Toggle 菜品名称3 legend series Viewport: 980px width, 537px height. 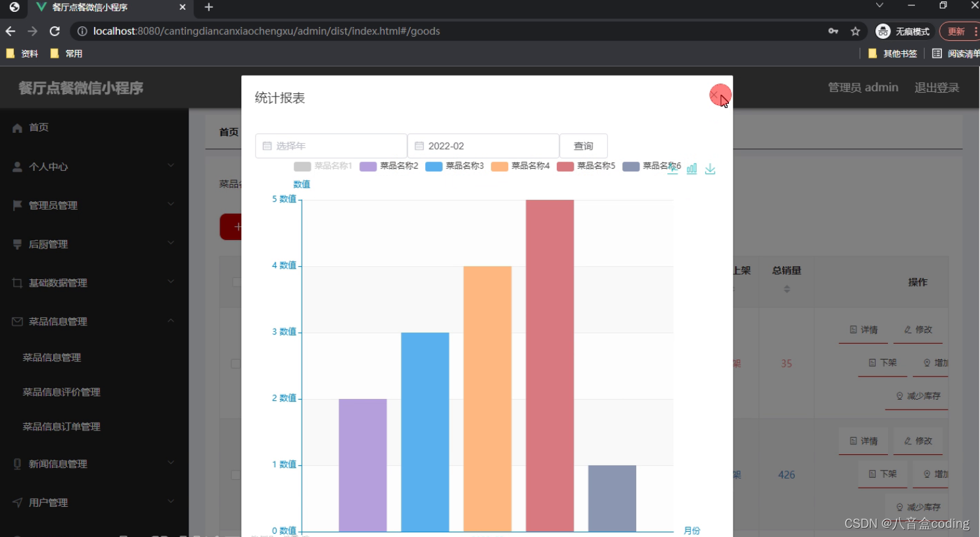tap(454, 166)
